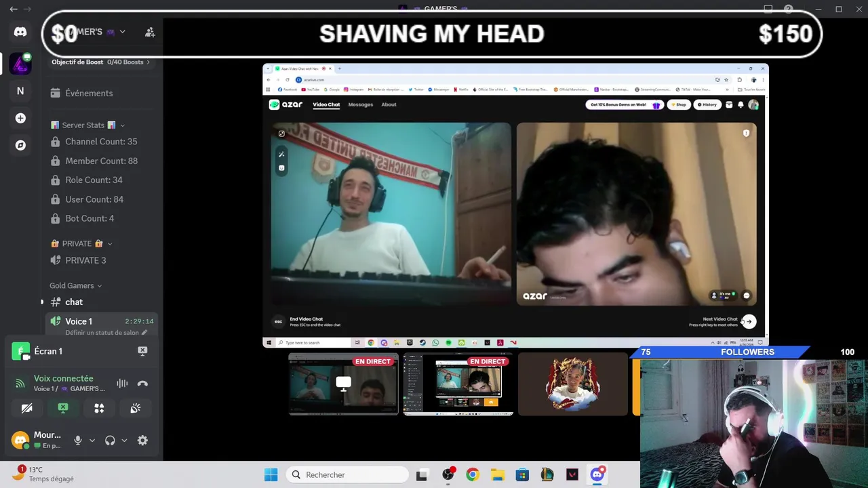The height and width of the screenshot is (488, 868).
Task: Open Azar notifications bell in stream
Action: click(x=741, y=104)
